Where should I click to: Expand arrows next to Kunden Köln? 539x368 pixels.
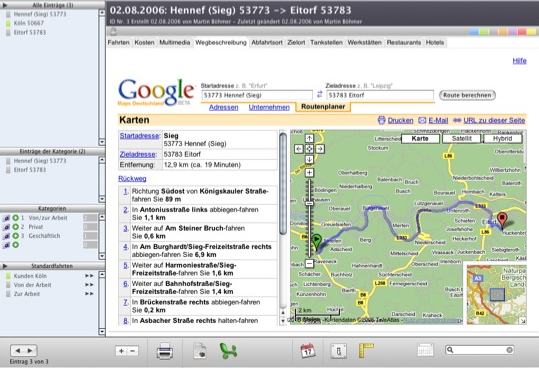tap(89, 276)
